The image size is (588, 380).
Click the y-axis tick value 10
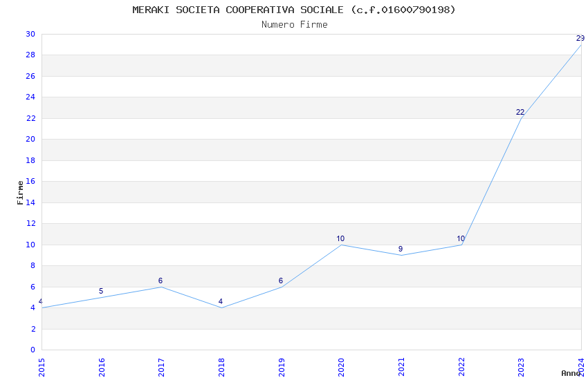pos(30,245)
